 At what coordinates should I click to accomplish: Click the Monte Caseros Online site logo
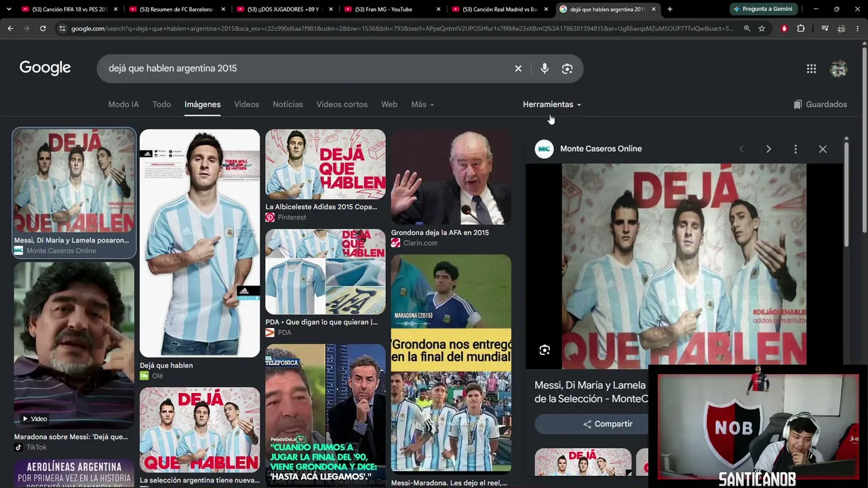pos(544,149)
